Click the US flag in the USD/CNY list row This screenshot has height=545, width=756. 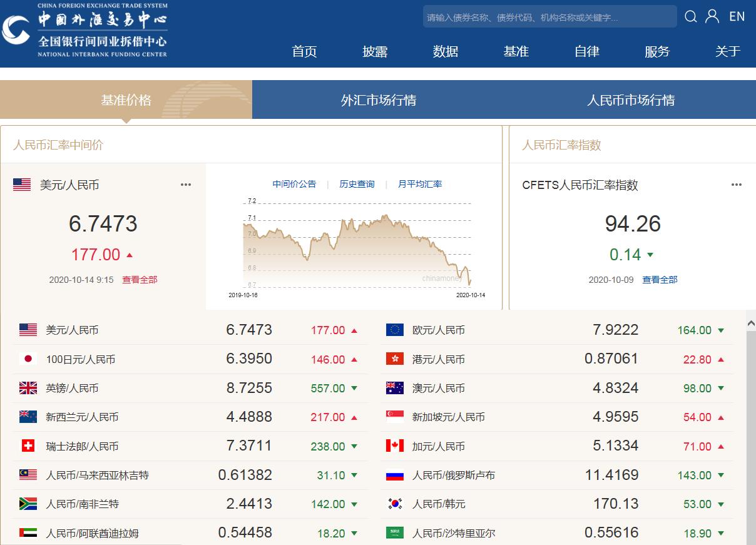pos(28,330)
